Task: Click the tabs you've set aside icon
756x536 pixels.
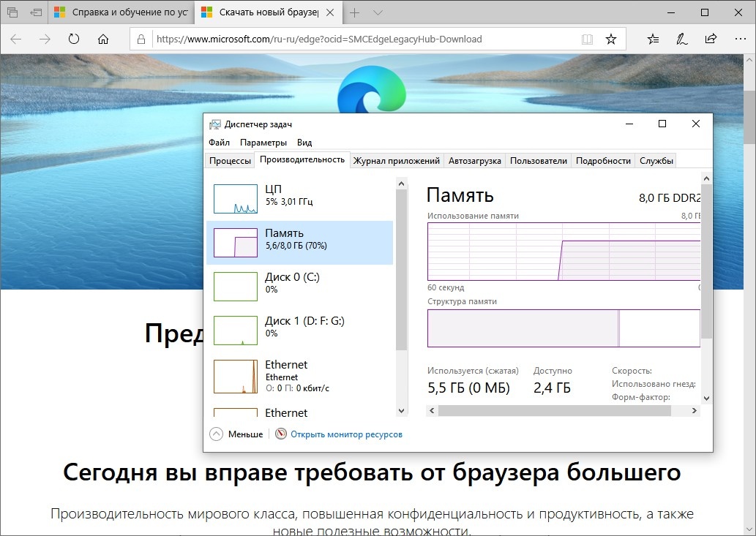Action: point(12,12)
